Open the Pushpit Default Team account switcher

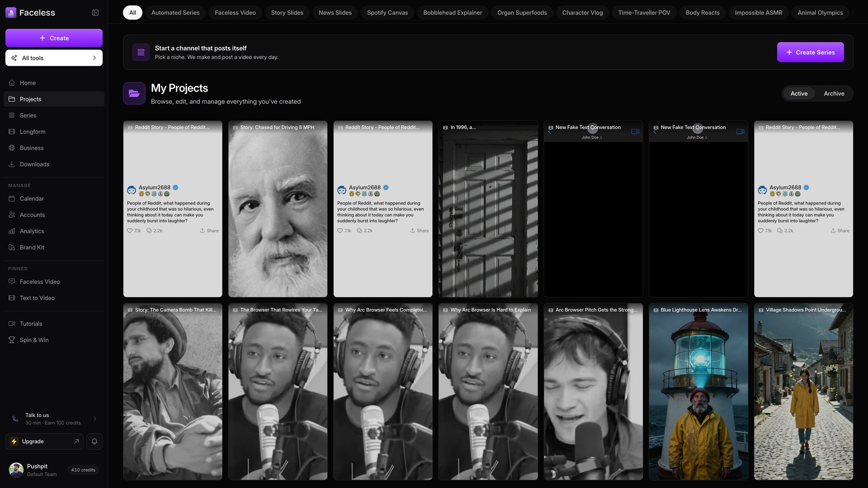coord(54,470)
